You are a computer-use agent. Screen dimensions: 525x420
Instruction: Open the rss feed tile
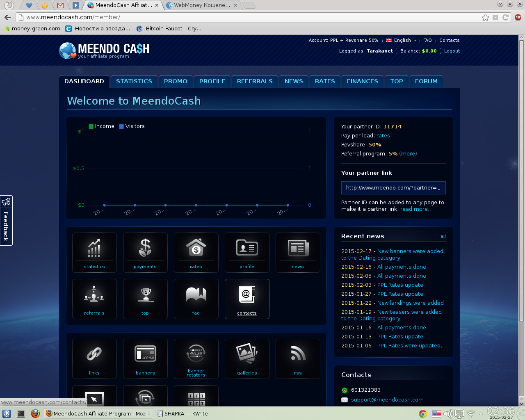[298, 359]
